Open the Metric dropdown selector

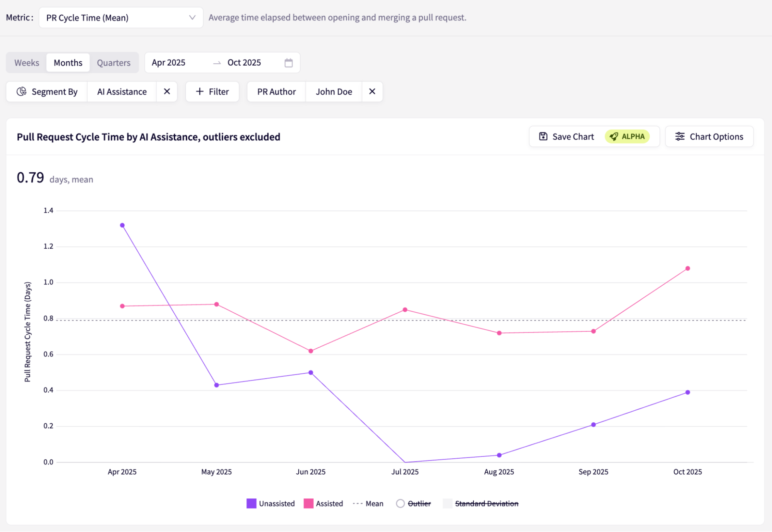click(x=121, y=18)
